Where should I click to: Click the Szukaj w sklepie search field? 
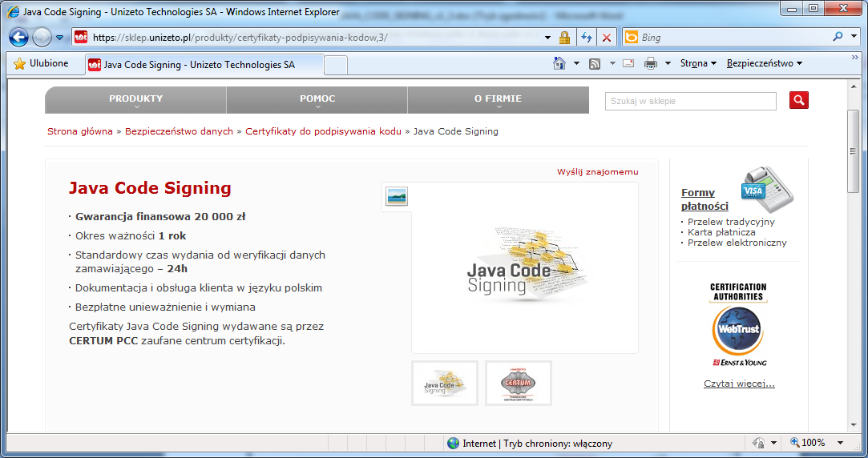point(691,101)
